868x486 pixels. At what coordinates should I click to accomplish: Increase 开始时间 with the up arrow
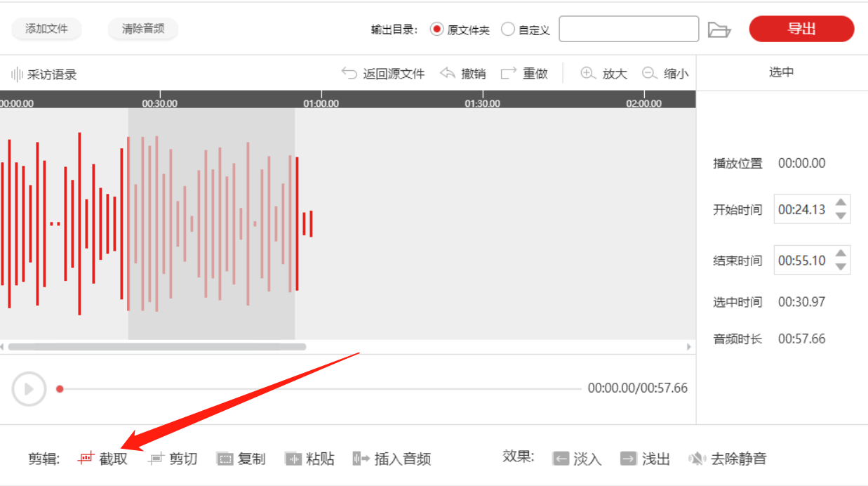pos(841,202)
